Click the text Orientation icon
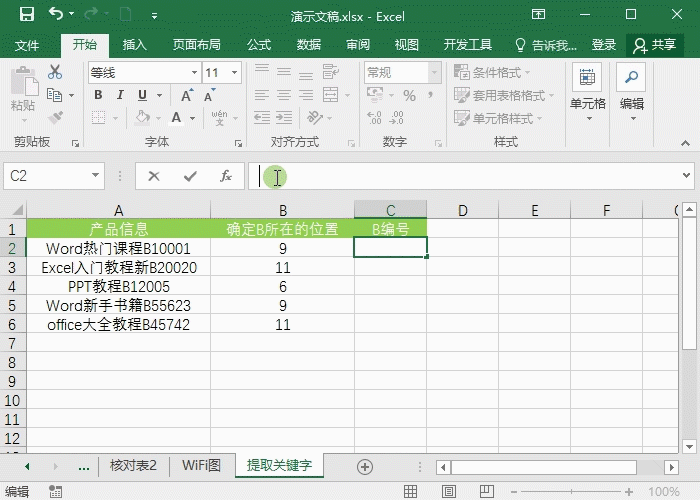700x500 pixels. click(315, 118)
